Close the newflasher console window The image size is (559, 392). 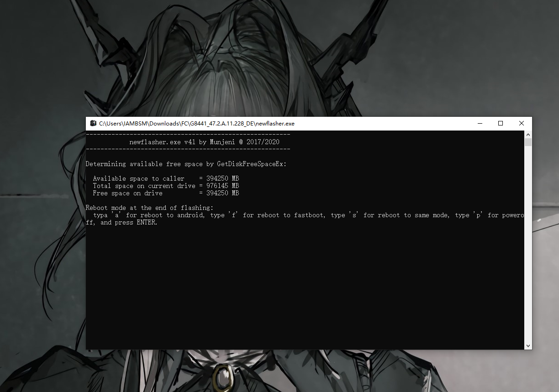(x=522, y=123)
